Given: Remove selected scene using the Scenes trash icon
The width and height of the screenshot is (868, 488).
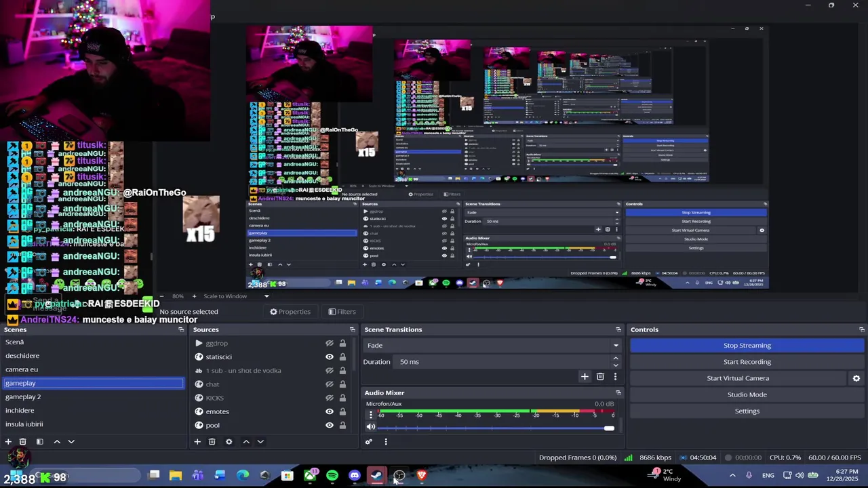Looking at the screenshot, I should pos(22,441).
